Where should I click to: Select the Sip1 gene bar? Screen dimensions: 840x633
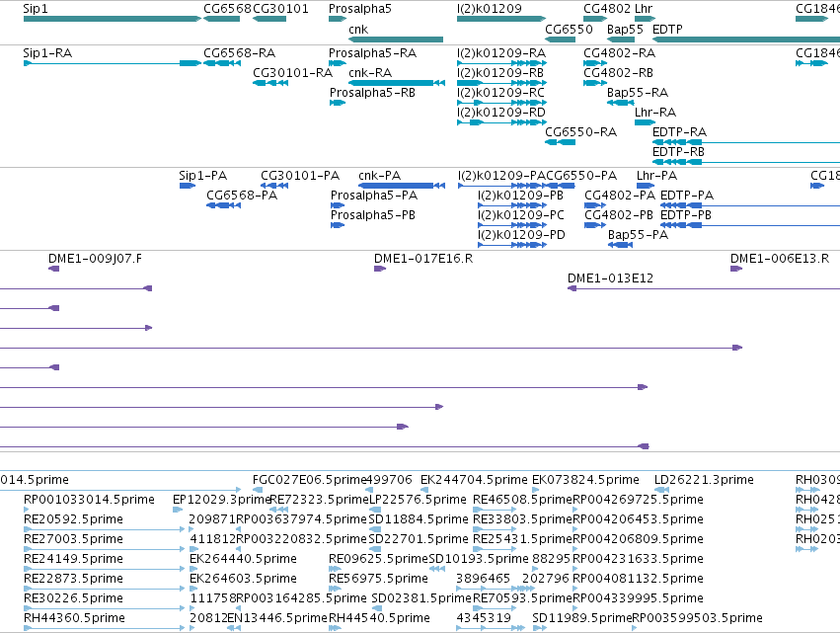click(113, 19)
